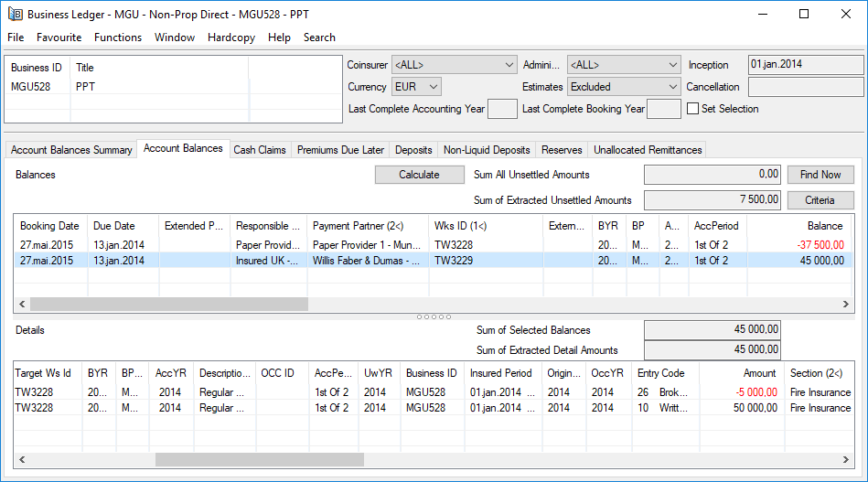Switch to the Cash Claims tab
Screen dimensions: 868x482
coord(260,150)
